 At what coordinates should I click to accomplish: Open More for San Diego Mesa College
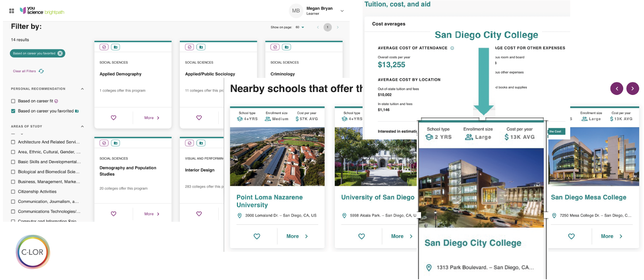[x=612, y=236]
